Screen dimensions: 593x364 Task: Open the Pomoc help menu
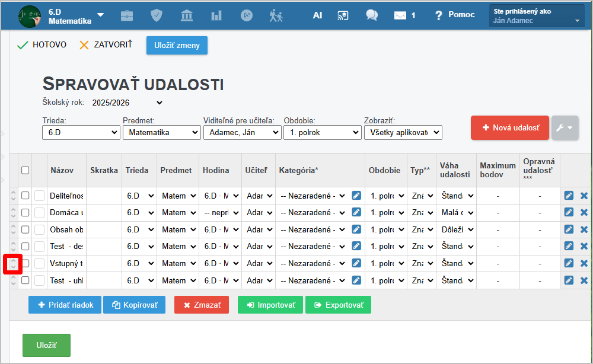point(454,15)
